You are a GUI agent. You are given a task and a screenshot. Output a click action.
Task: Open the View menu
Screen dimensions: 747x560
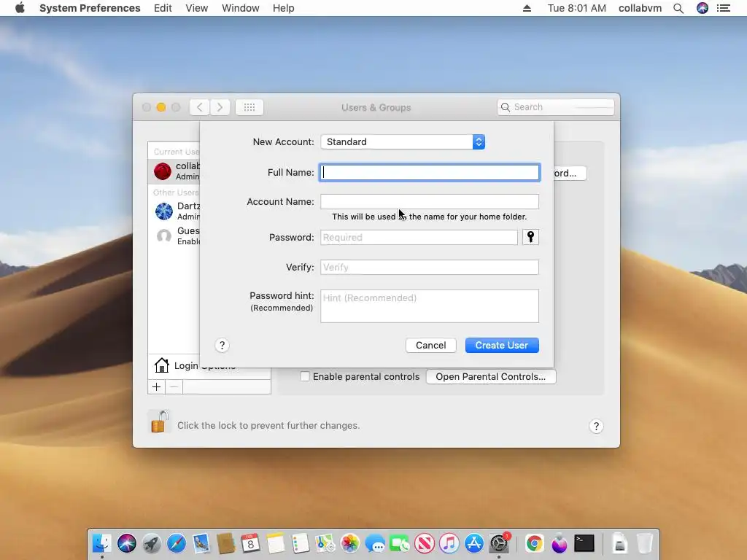[197, 8]
